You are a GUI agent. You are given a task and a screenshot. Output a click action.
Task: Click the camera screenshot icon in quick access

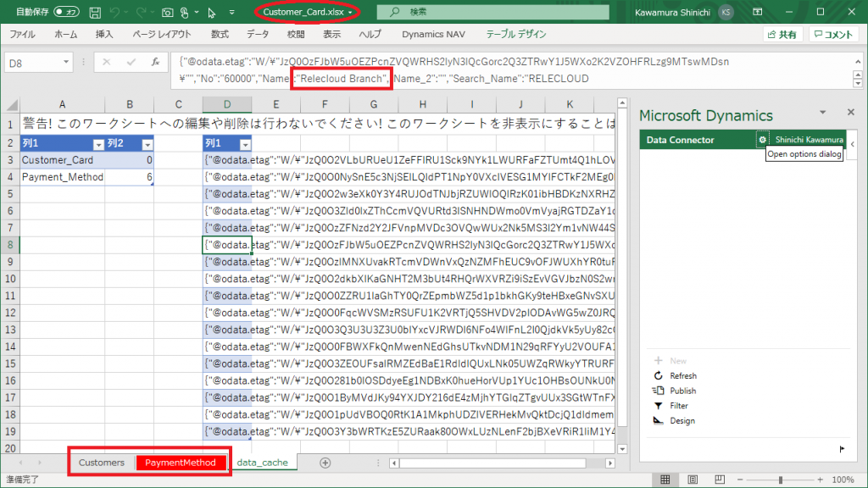click(x=167, y=12)
